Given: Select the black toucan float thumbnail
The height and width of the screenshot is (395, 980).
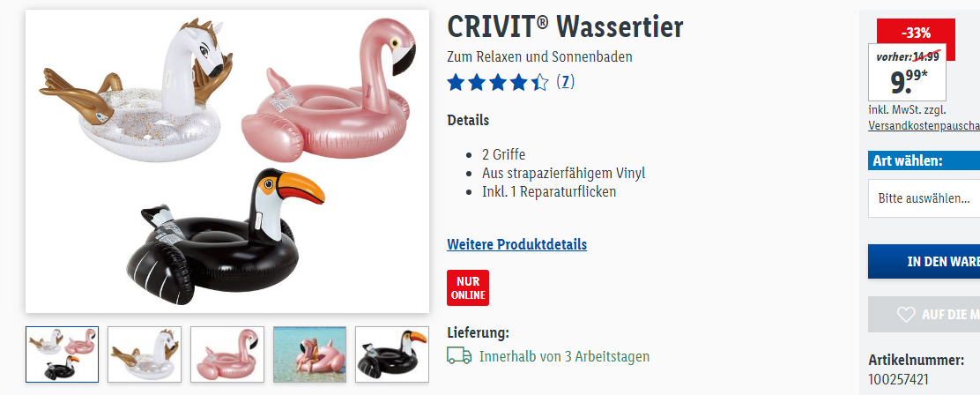Looking at the screenshot, I should [x=392, y=354].
